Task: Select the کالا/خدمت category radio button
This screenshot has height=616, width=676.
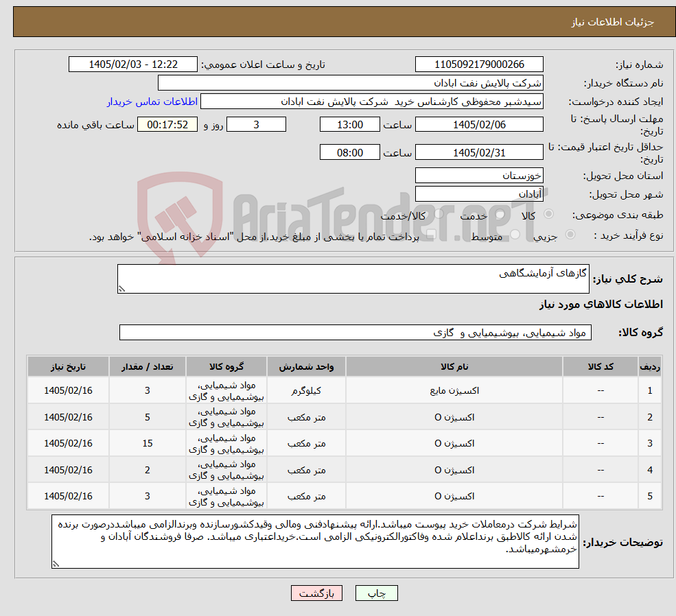Action: coord(439,214)
